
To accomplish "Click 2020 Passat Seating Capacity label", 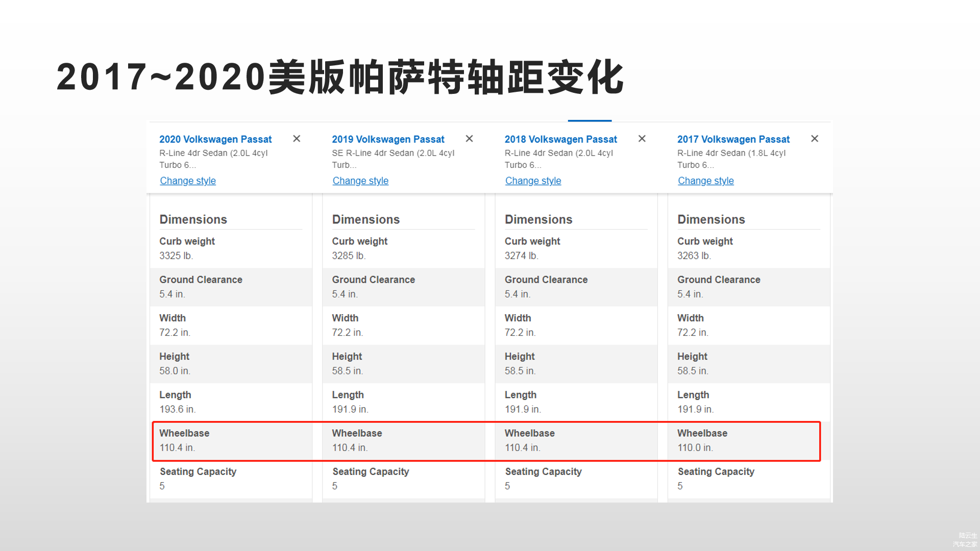I will [198, 472].
